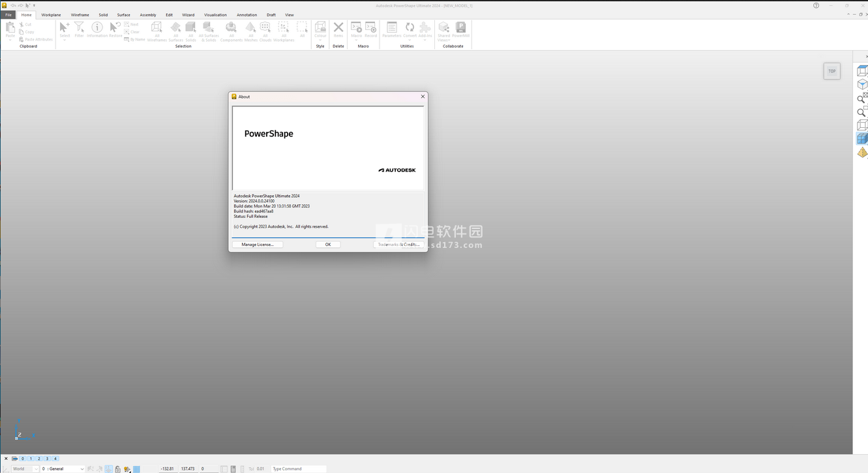
Task: Click the Information icon
Action: [x=97, y=29]
